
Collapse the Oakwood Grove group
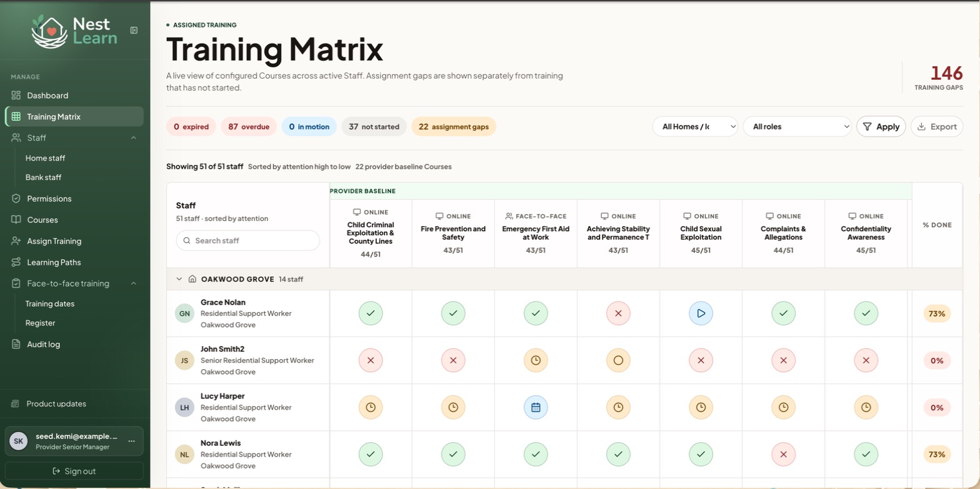[x=179, y=279]
